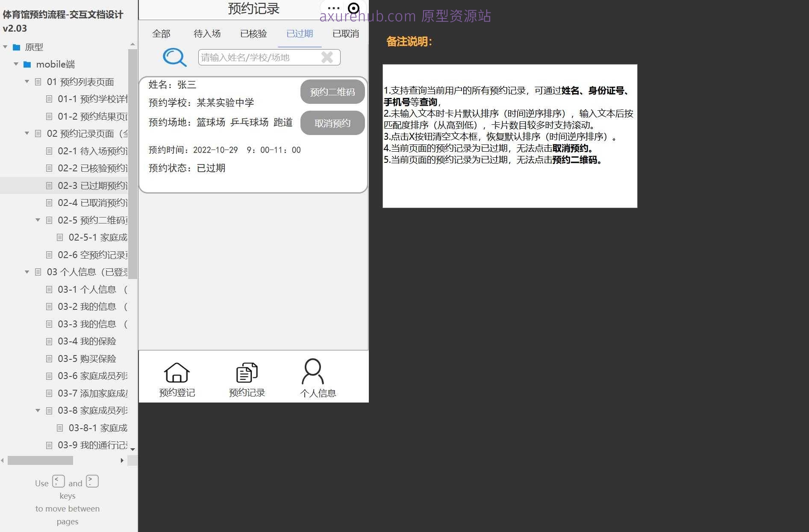The image size is (809, 532).
Task: Click the circular target icon beside the menu
Action: (353, 8)
